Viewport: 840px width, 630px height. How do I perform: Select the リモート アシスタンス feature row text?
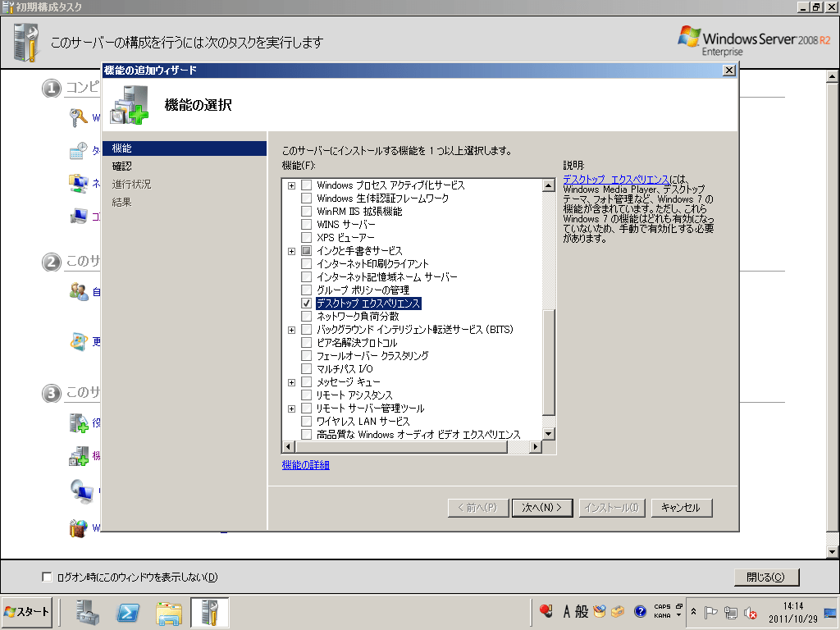354,395
